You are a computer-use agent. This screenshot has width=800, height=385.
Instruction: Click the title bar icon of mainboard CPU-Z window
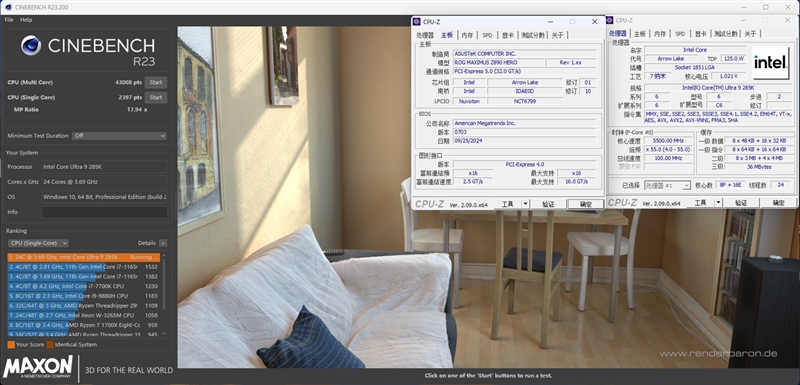point(416,21)
